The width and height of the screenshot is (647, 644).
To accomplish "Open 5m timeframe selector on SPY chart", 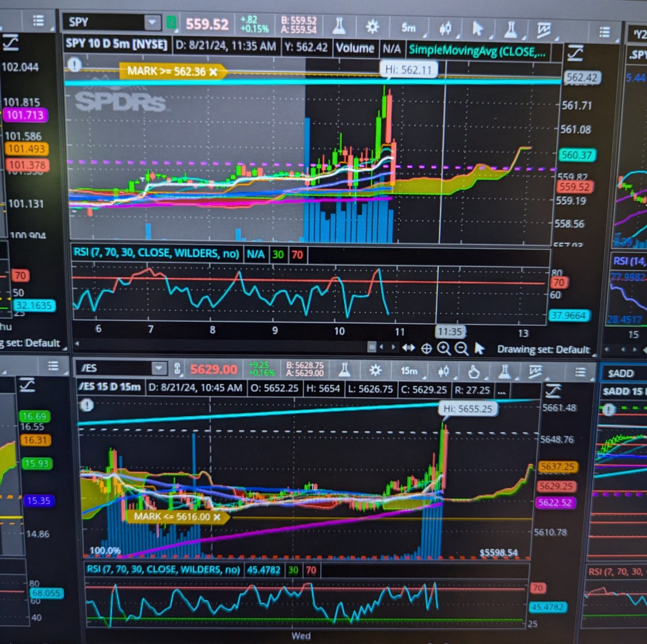I will pyautogui.click(x=408, y=27).
